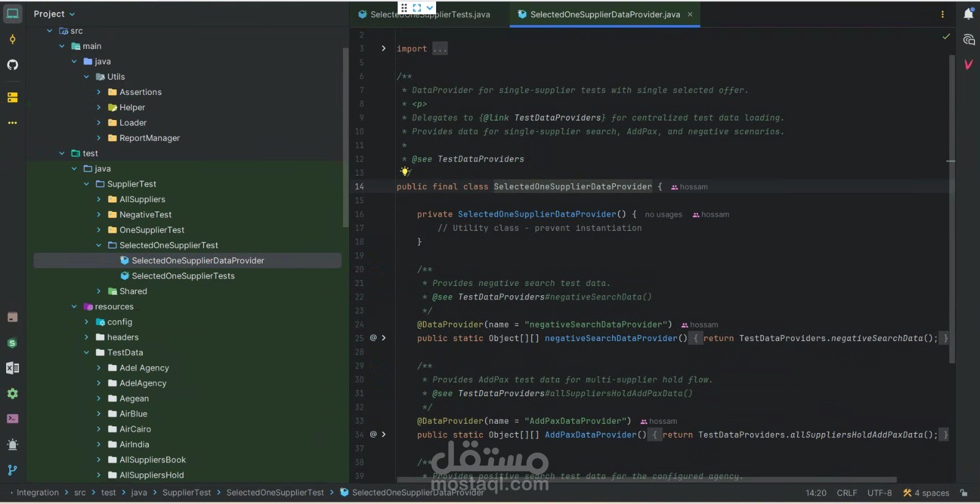This screenshot has height=504, width=980.
Task: Open the Excel plugin tool window
Action: [13, 368]
